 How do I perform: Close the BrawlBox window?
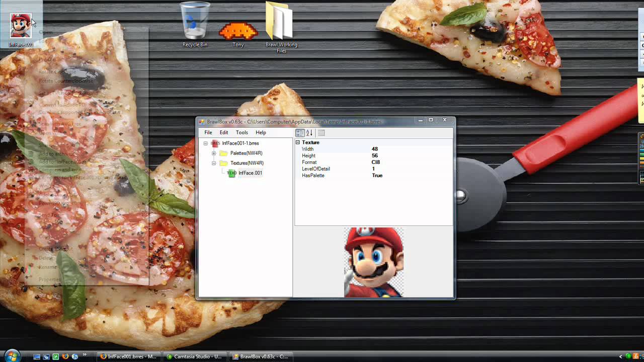[445, 121]
